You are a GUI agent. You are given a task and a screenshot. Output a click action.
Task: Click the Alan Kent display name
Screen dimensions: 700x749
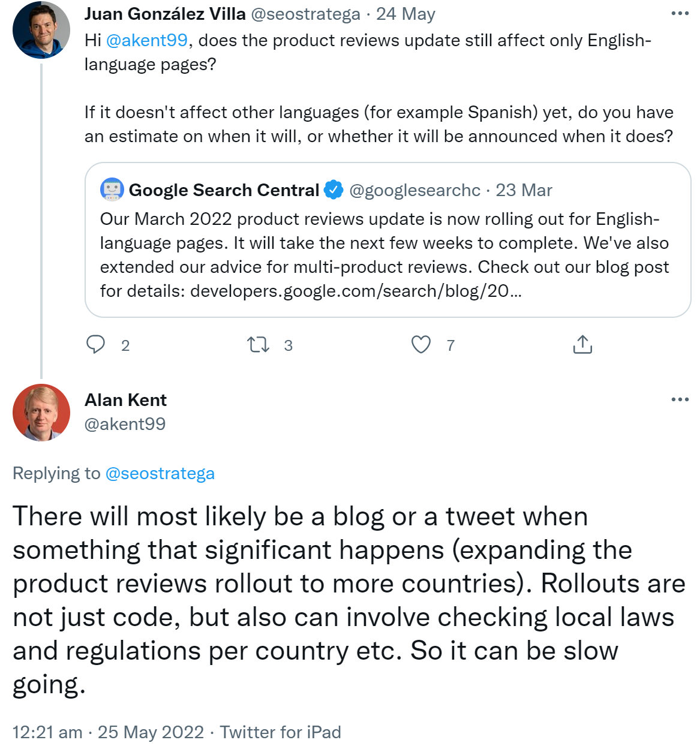tap(125, 400)
